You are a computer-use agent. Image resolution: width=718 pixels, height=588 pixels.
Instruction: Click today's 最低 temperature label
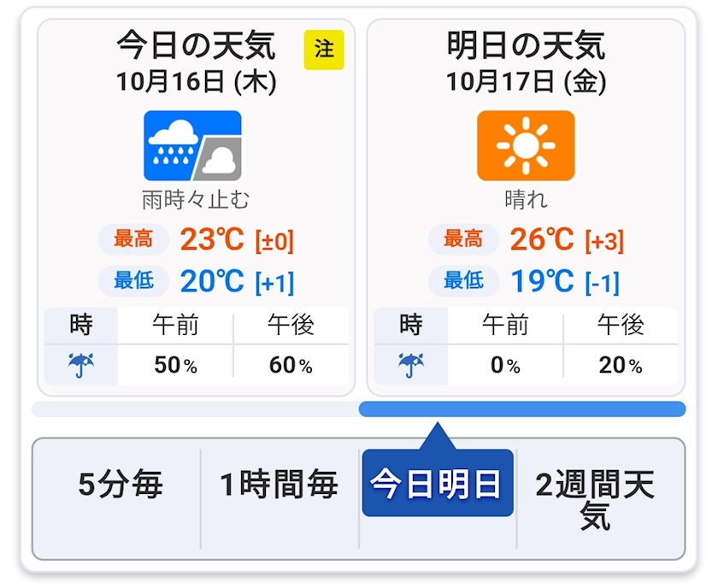click(x=133, y=280)
